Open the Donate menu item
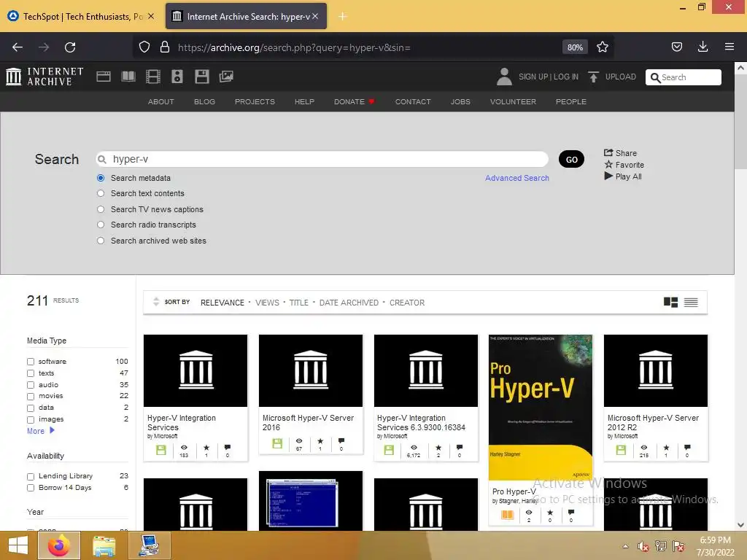 click(x=354, y=101)
